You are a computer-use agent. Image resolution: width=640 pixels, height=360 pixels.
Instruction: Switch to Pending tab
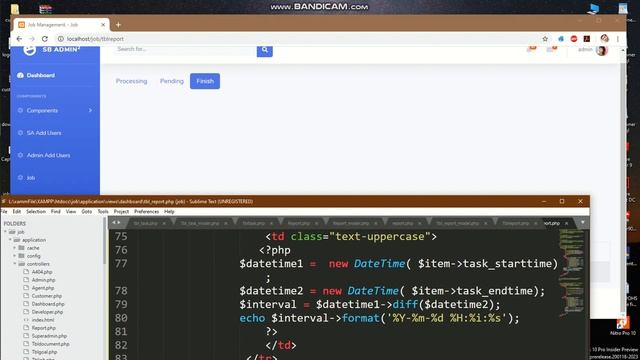(x=171, y=81)
